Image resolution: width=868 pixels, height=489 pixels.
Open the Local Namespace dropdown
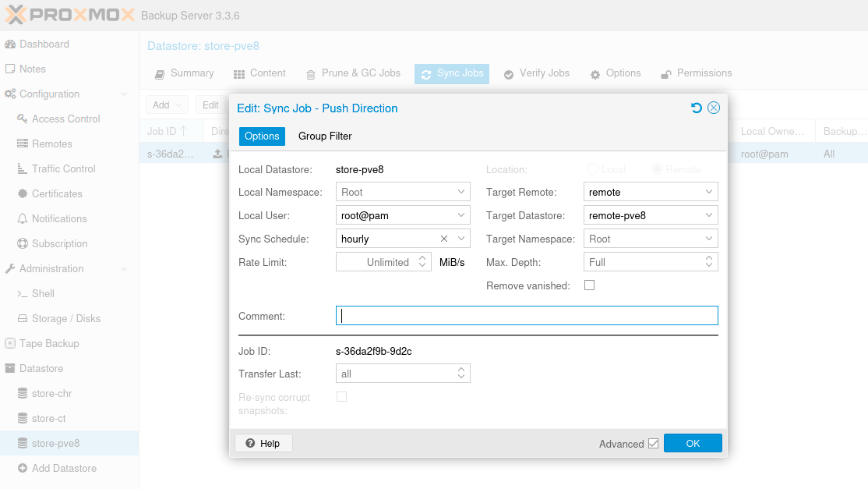[461, 192]
